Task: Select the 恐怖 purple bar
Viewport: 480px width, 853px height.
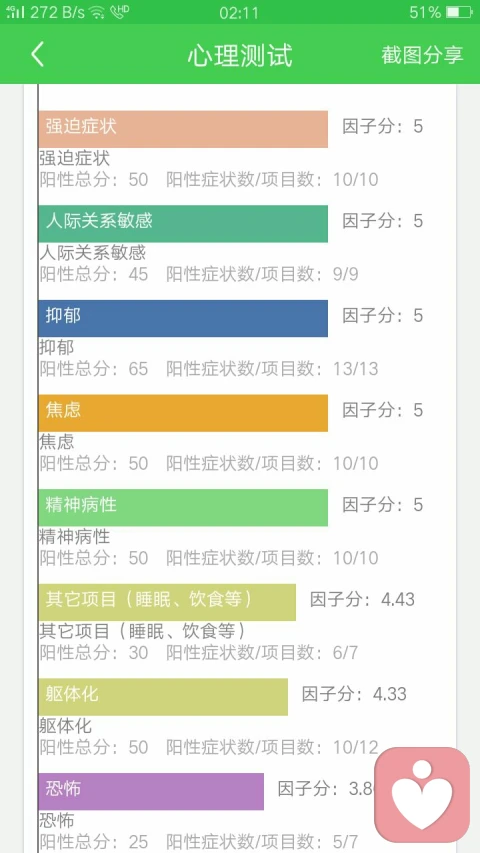Action: pos(151,792)
